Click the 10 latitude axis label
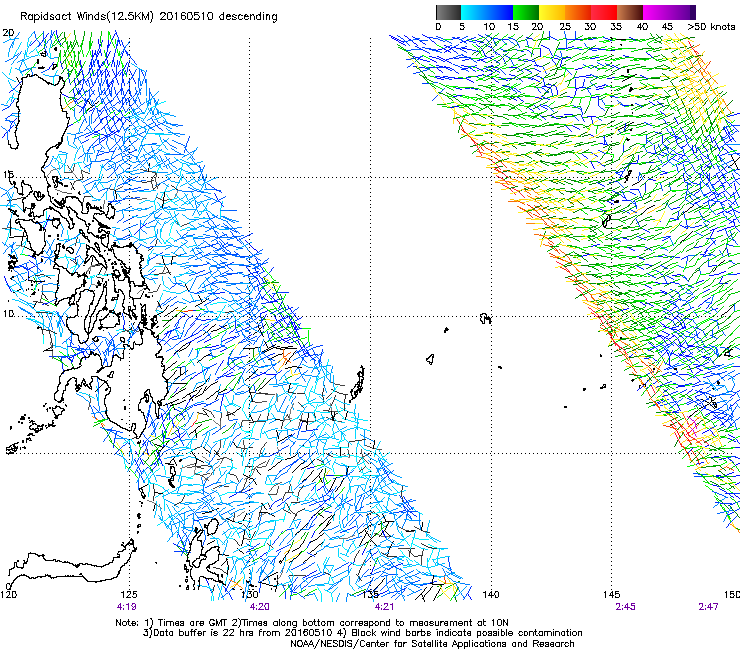 pyautogui.click(x=8, y=314)
